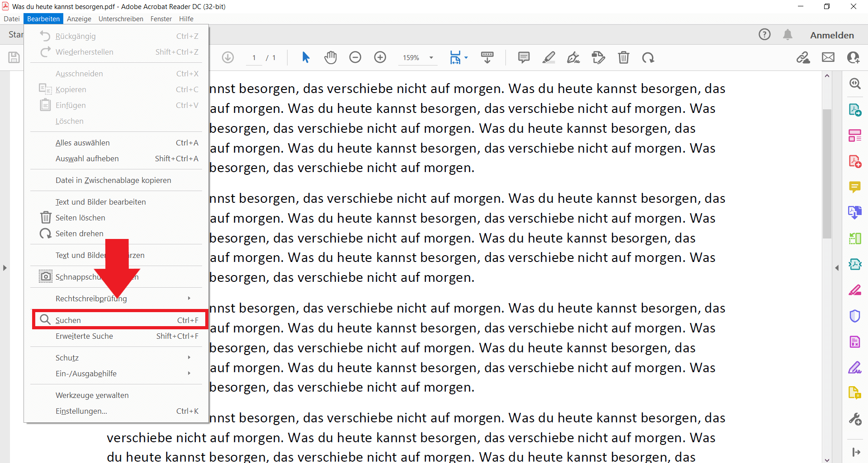Viewport: 868px width, 463px height.
Task: Choose Seiten löschen menu entry
Action: 117,218
